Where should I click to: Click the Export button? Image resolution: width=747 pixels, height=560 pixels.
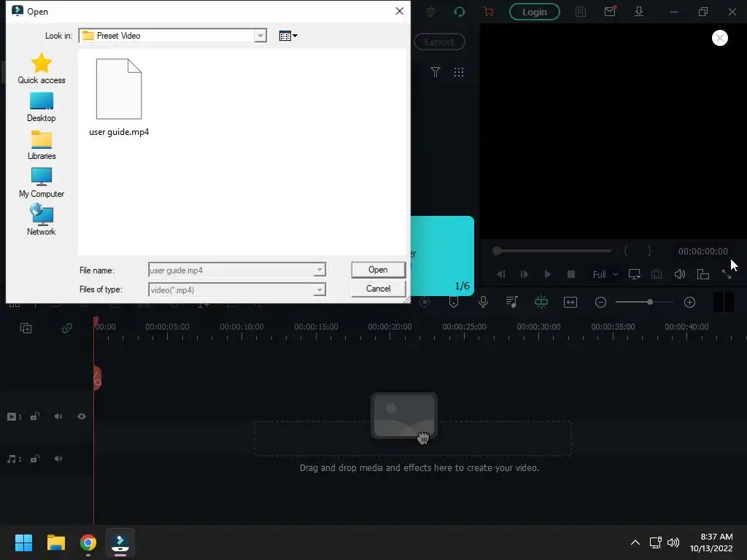439,42
